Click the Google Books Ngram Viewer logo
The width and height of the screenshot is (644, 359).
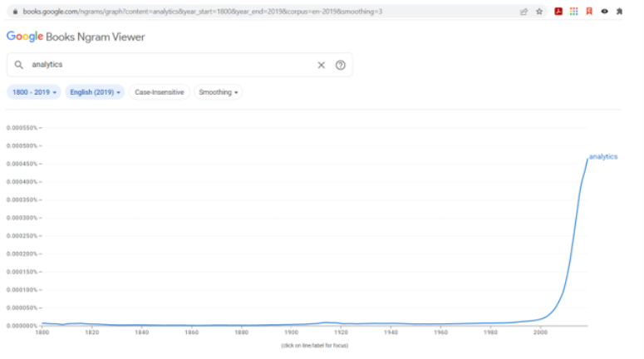(76, 37)
